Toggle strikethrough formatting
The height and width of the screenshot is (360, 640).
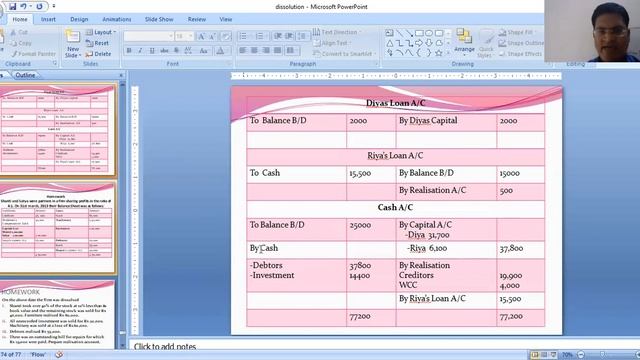click(164, 51)
